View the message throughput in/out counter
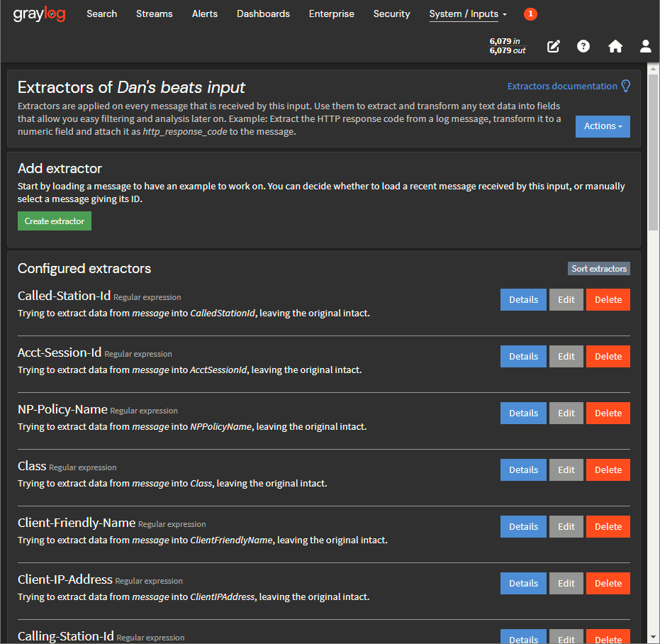660x644 pixels. (508, 46)
